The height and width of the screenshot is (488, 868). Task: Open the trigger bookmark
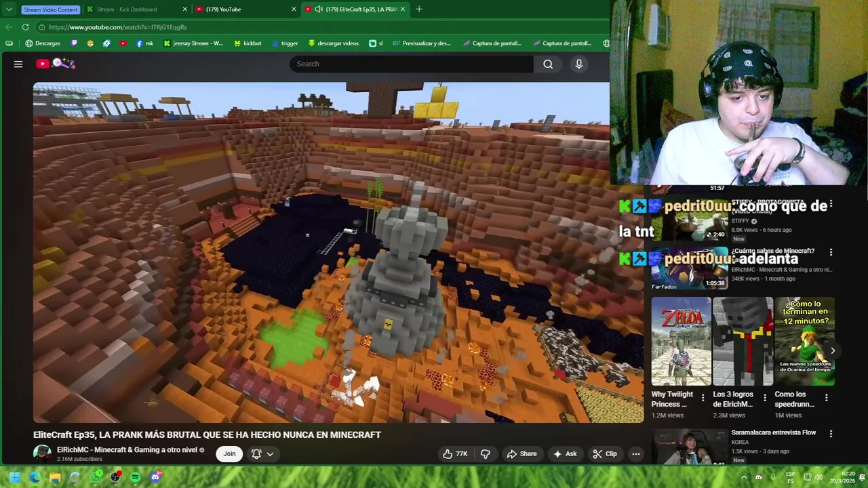click(285, 43)
